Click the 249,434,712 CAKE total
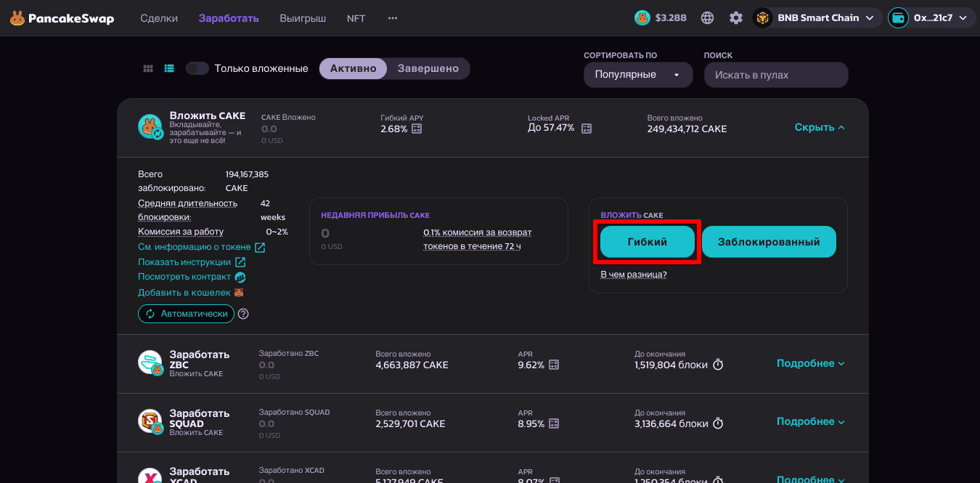 click(687, 129)
